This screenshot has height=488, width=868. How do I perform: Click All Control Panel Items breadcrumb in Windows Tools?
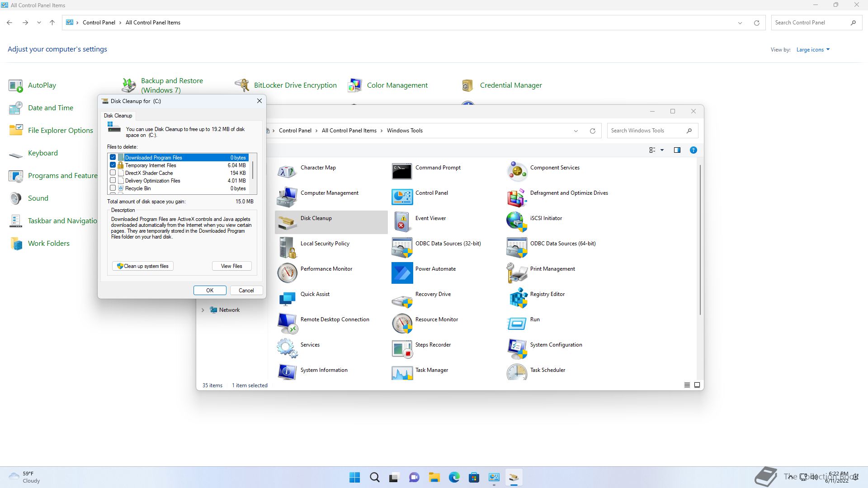click(349, 131)
